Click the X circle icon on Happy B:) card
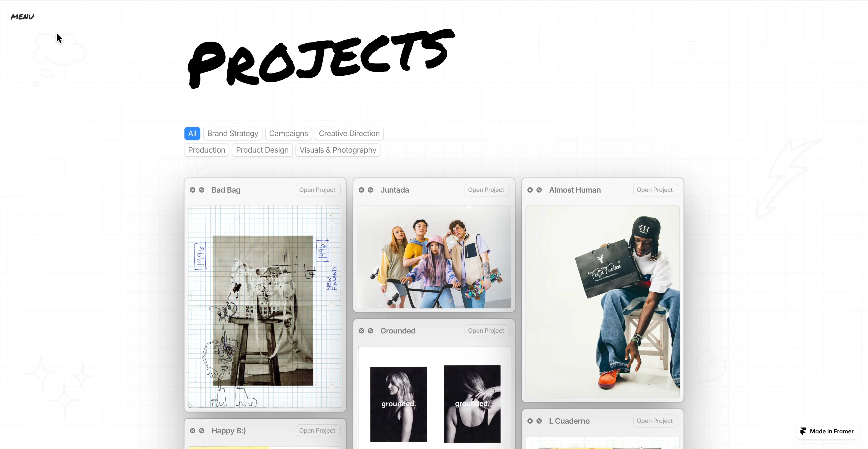Screen dimensions: 868x449 pos(192,431)
